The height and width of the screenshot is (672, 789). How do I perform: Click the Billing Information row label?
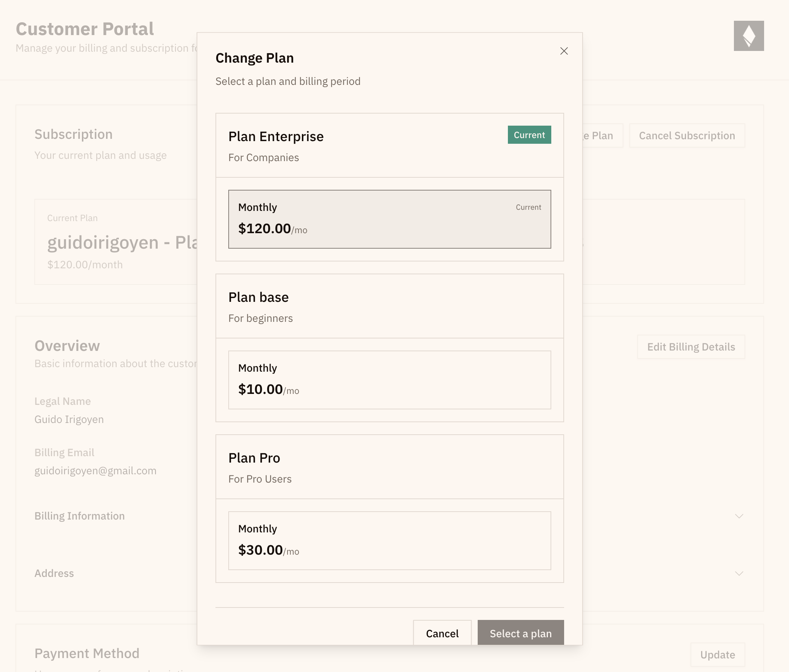(x=80, y=516)
